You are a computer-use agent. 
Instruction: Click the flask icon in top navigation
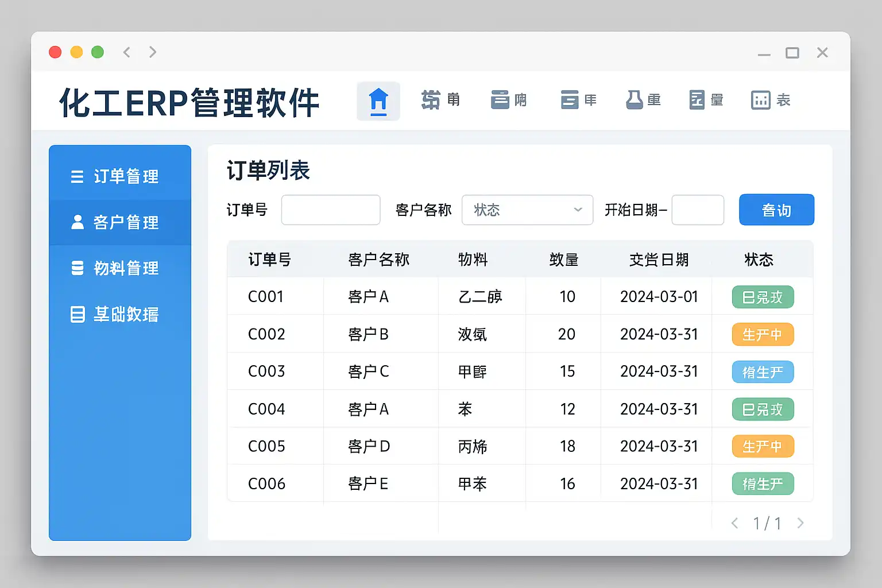(634, 100)
